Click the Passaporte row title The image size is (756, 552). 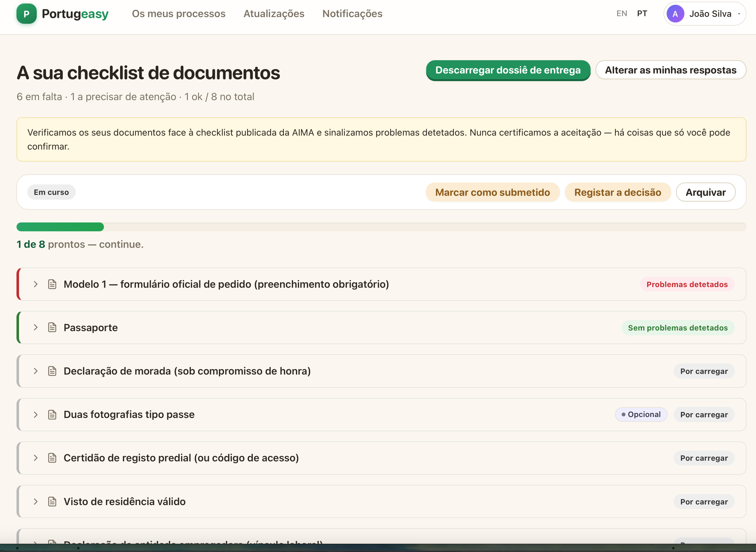pos(91,327)
